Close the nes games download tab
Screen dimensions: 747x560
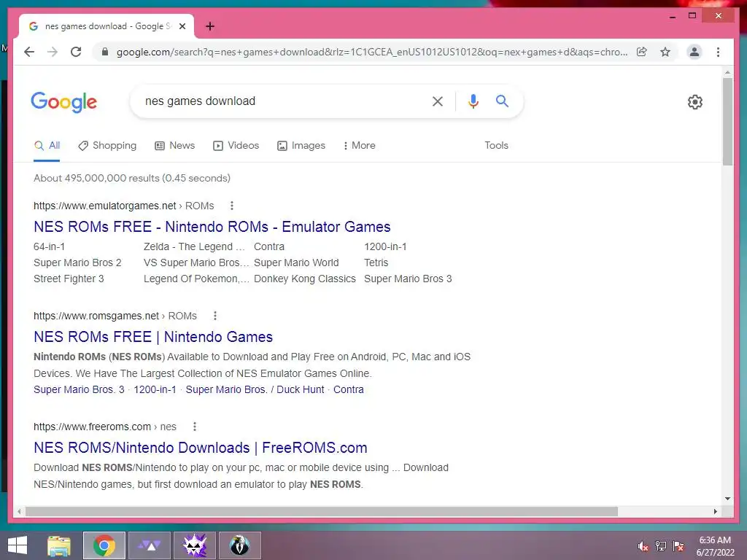tap(182, 26)
